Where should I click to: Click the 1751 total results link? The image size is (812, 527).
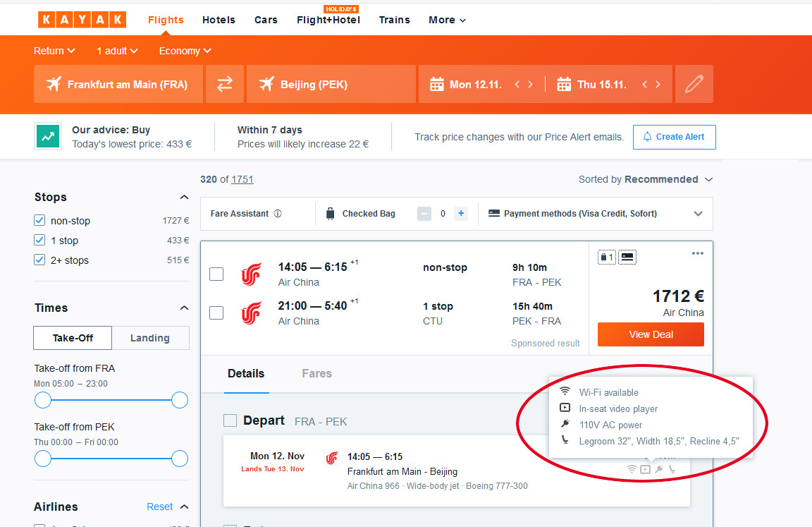pyautogui.click(x=242, y=179)
